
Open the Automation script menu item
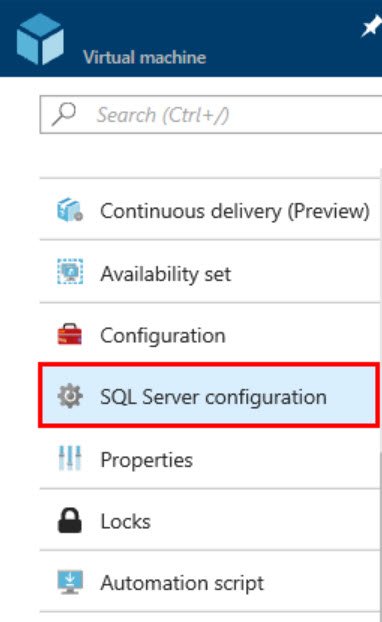(x=209, y=582)
